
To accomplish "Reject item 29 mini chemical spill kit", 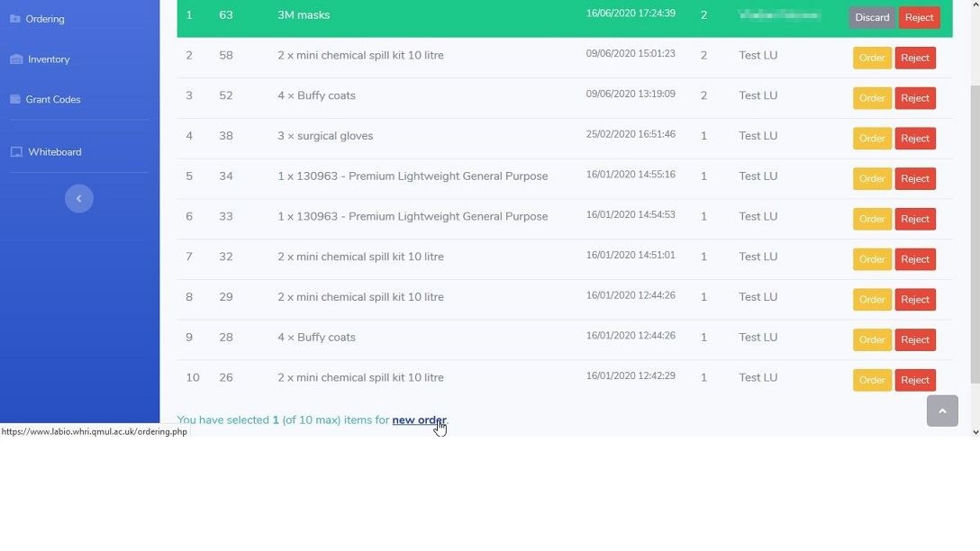I will tap(915, 300).
